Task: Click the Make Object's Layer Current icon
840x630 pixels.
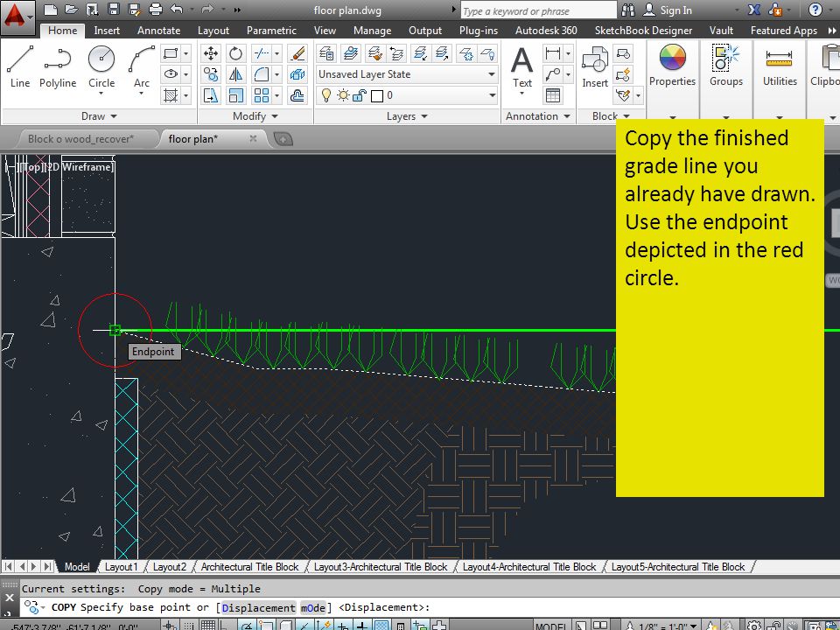Action: tap(351, 53)
